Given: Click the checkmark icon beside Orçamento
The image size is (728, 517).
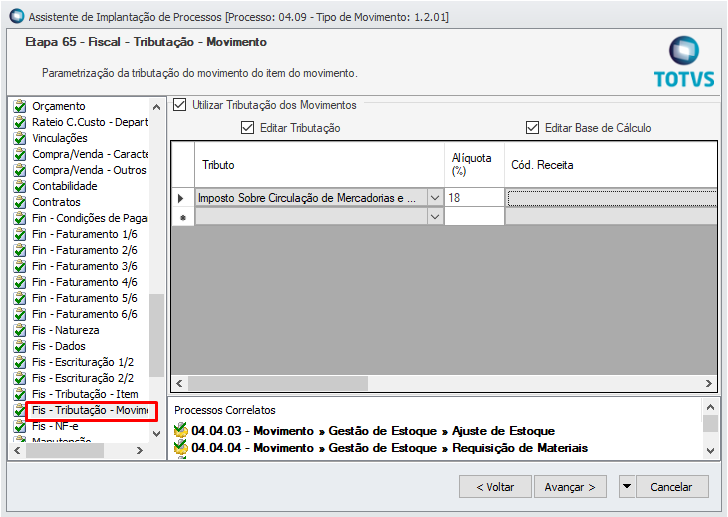Looking at the screenshot, I should point(20,106).
